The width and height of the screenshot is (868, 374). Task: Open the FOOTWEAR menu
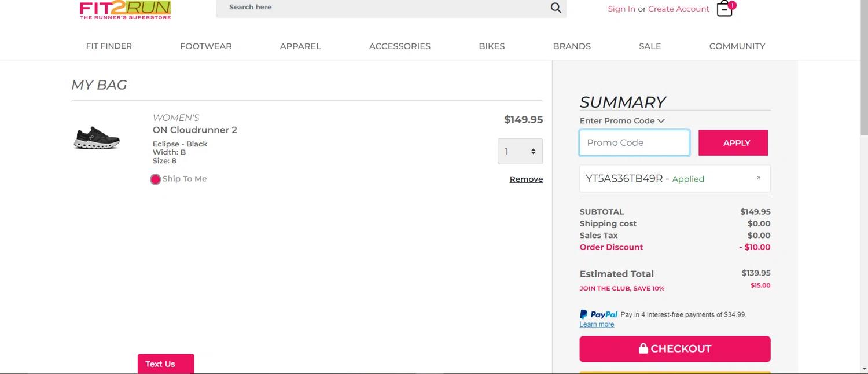tap(206, 46)
